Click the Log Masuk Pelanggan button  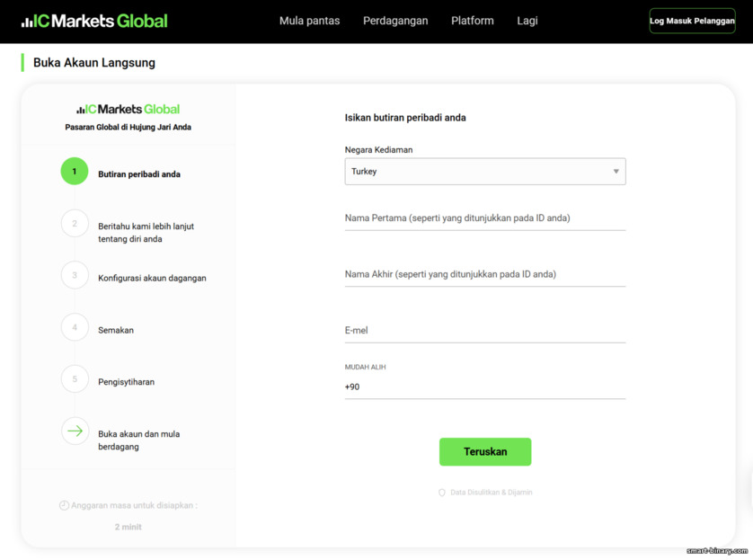coord(692,21)
